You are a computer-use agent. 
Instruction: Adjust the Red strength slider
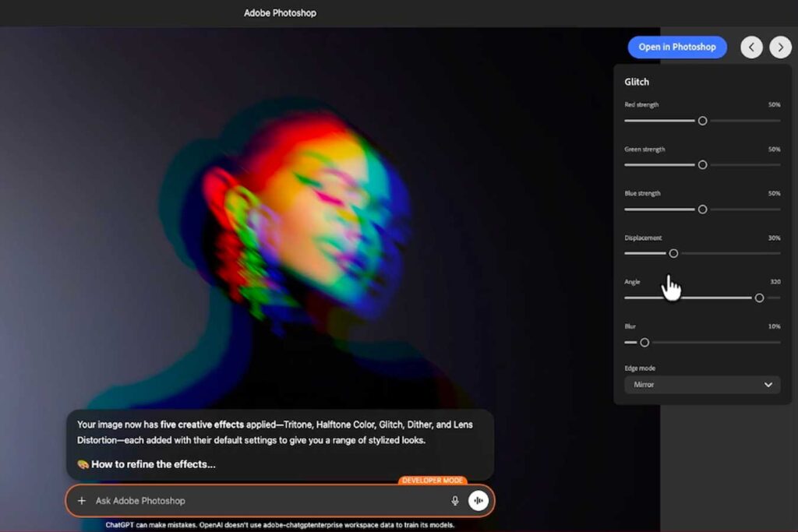click(702, 121)
